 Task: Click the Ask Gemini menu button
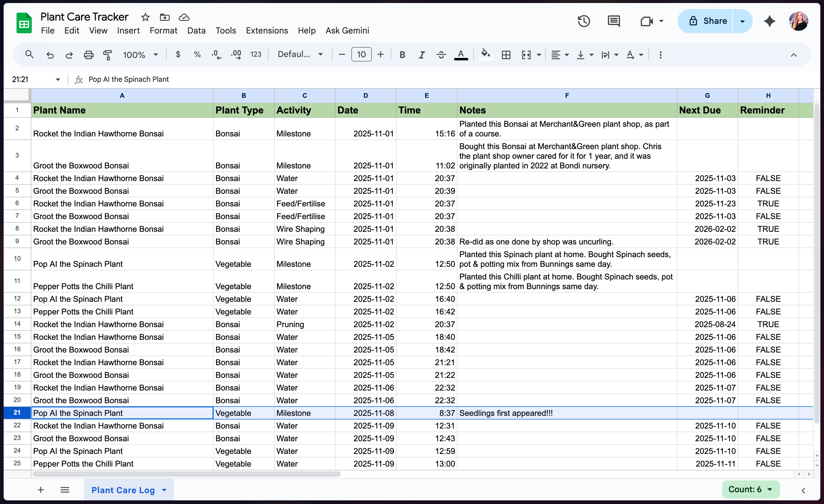pos(347,30)
